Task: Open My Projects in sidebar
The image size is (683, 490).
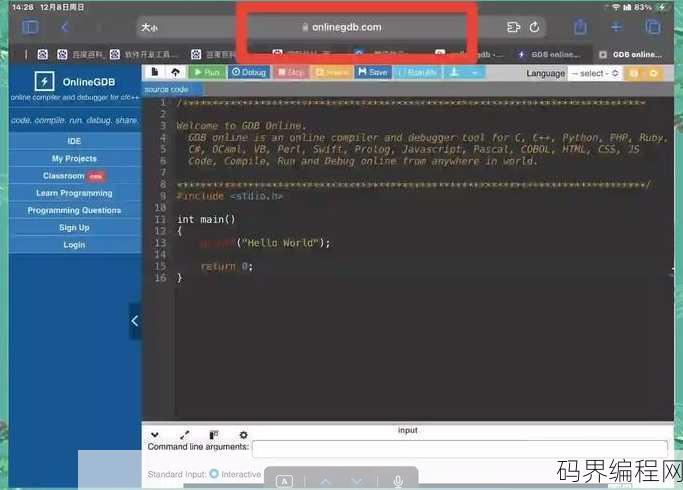Action: click(74, 159)
